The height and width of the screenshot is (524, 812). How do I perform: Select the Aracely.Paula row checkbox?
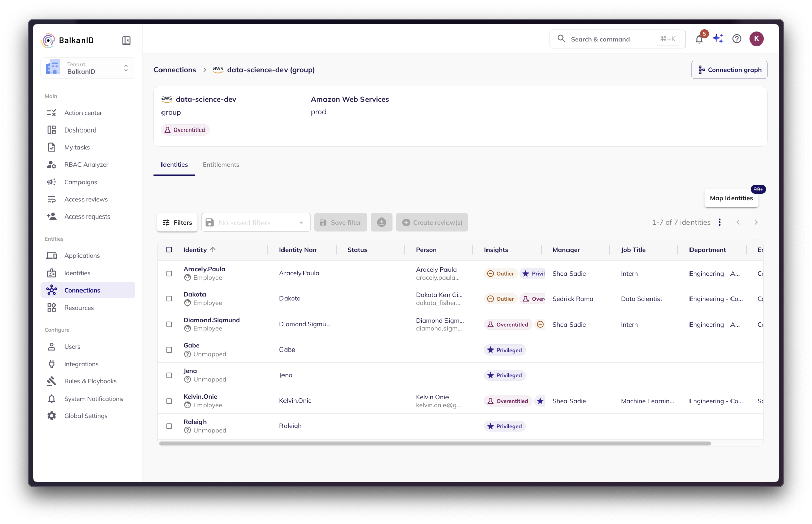(x=169, y=274)
